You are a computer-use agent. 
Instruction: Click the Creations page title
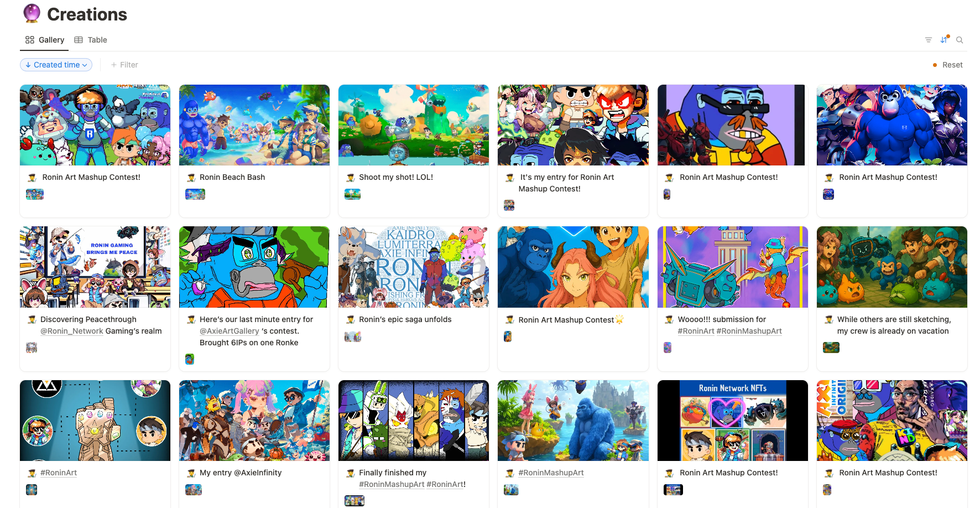(x=87, y=14)
